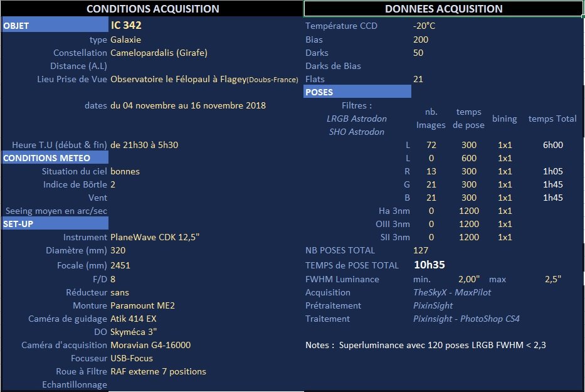Screen dimensions: 585x392
Task: Click the SET-UP section header
Action: [55, 224]
